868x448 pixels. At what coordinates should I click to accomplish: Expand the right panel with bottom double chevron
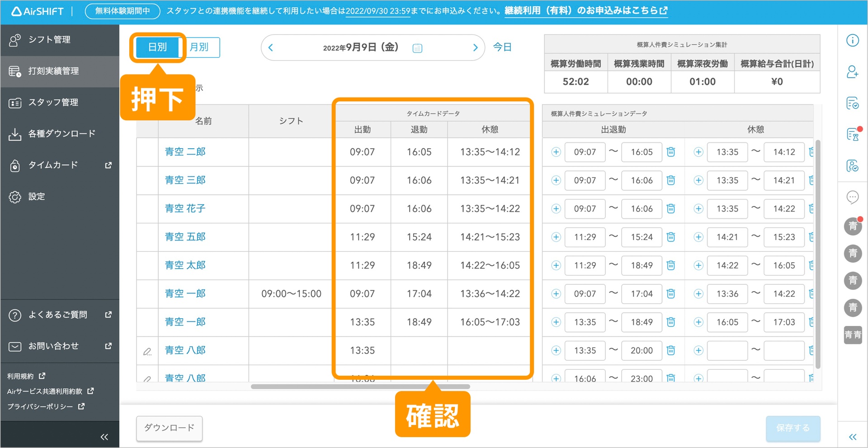pos(852,437)
